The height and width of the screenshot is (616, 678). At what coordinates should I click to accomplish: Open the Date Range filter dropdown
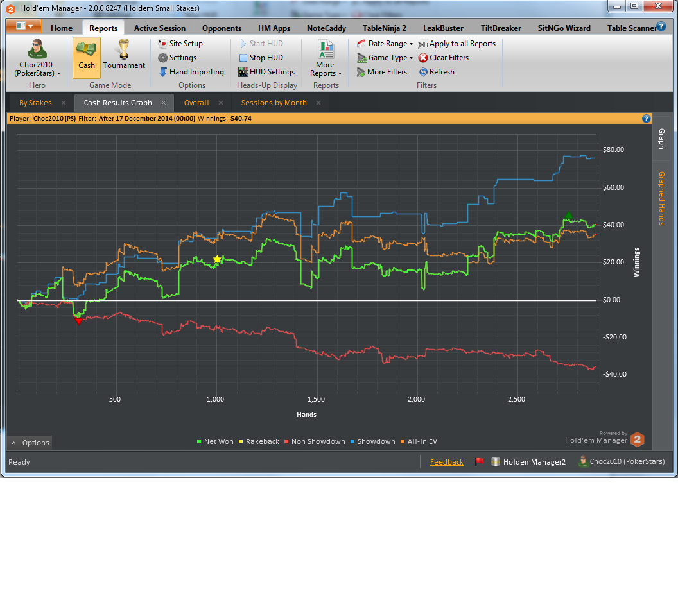pyautogui.click(x=385, y=44)
